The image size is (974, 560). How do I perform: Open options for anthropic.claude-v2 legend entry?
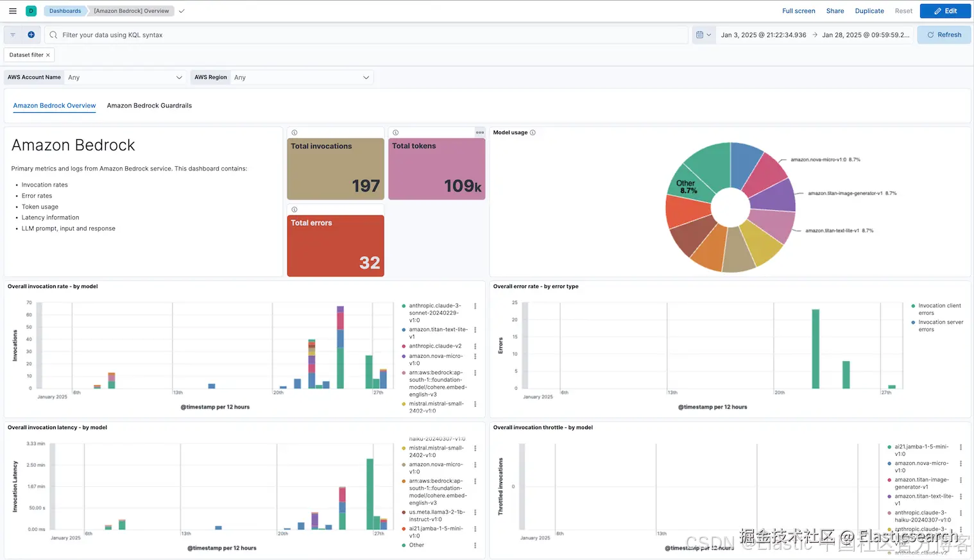click(475, 346)
